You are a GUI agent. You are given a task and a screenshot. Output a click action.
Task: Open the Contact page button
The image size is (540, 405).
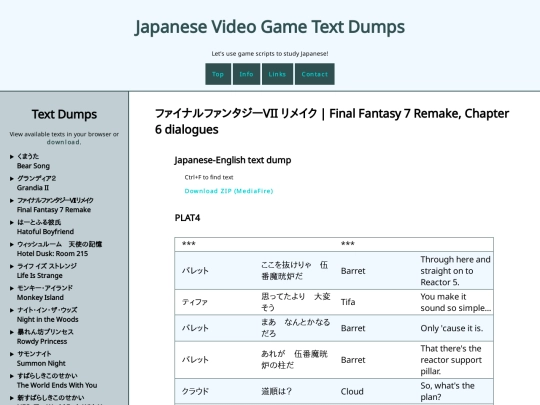point(314,74)
